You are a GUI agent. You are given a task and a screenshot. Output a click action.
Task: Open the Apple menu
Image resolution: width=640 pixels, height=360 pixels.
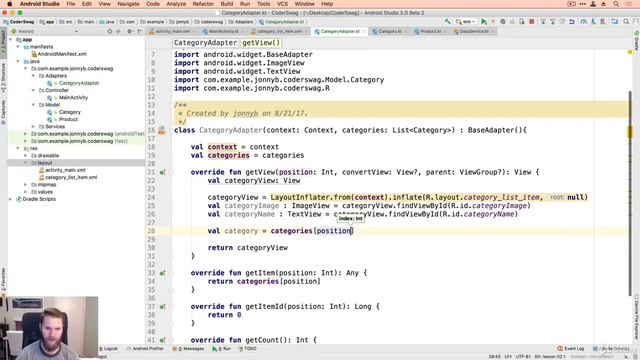9,4
